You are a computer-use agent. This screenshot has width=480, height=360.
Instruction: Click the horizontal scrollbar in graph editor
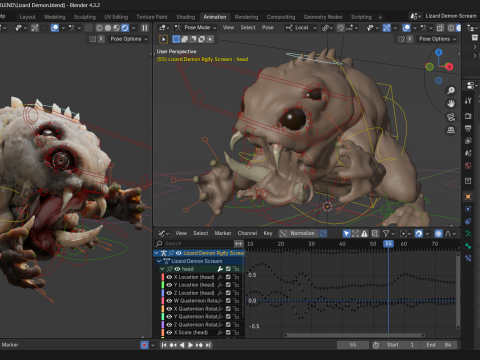coord(354,335)
